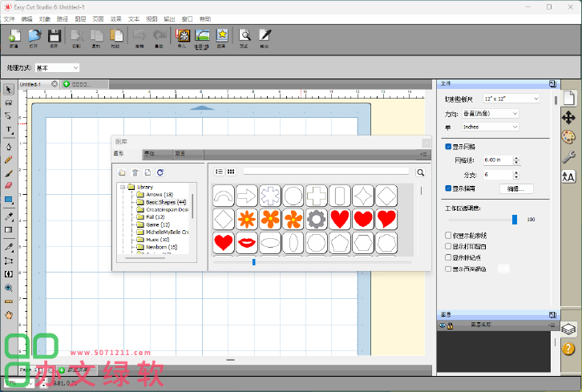Select the Basic Shapes (44) folder

[x=166, y=202]
